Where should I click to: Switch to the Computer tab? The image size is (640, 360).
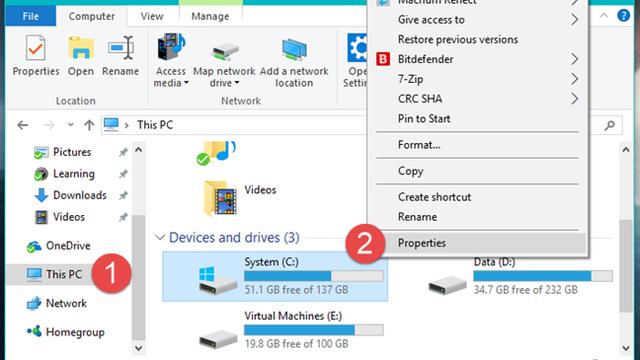click(91, 16)
